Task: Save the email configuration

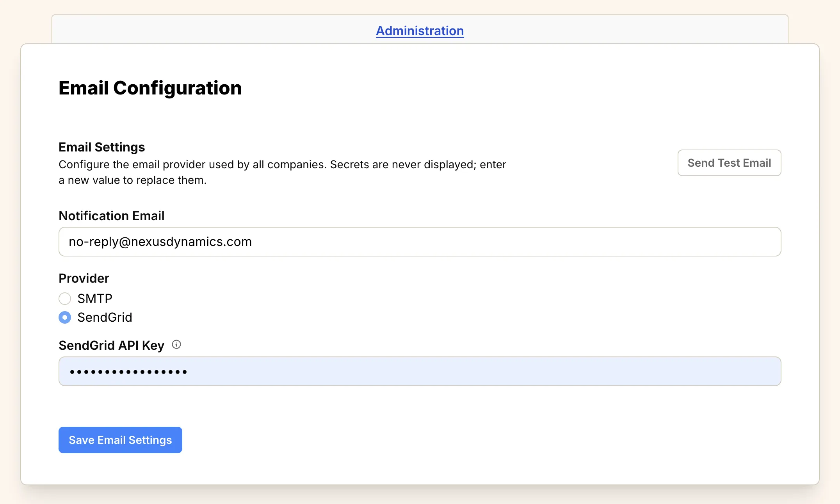Action: [x=120, y=440]
